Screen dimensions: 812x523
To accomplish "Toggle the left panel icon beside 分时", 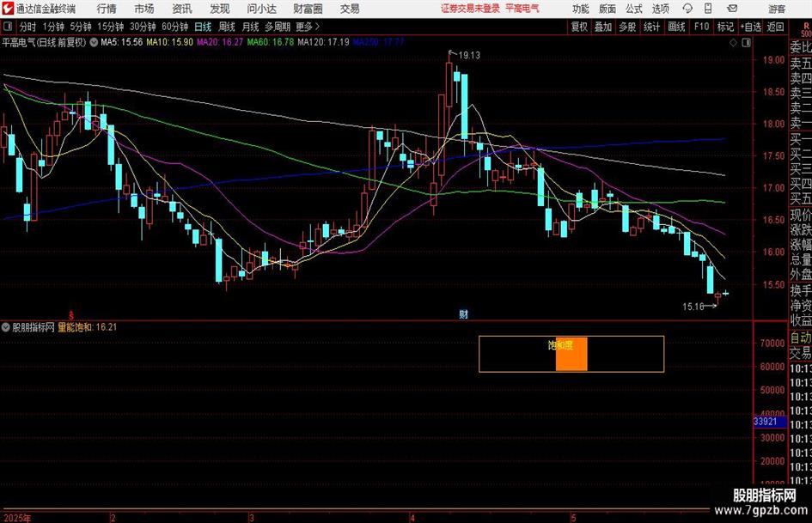I will click(x=8, y=27).
